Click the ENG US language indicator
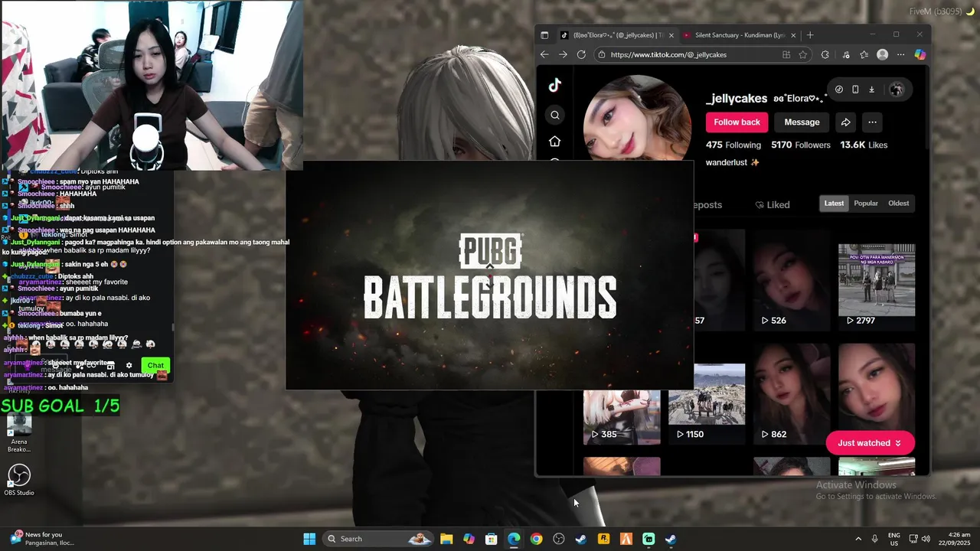 click(x=894, y=539)
